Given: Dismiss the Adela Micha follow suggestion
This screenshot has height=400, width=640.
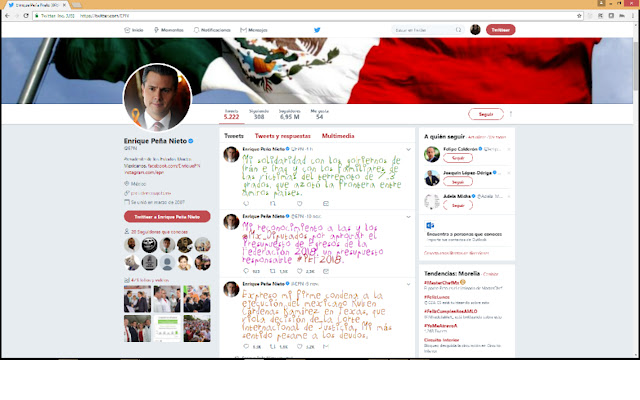Looking at the screenshot, I should pos(509,196).
